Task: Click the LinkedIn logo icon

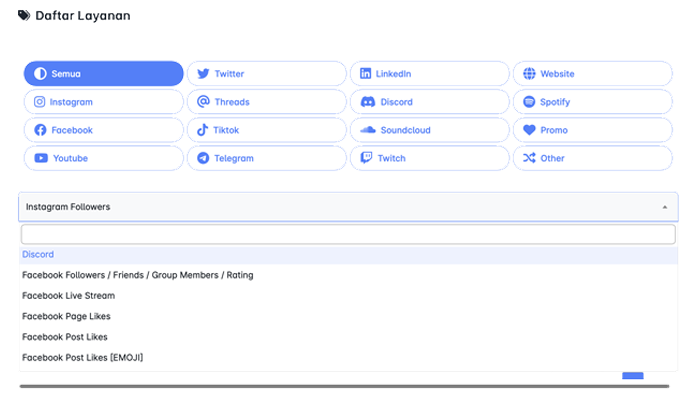Action: (365, 74)
